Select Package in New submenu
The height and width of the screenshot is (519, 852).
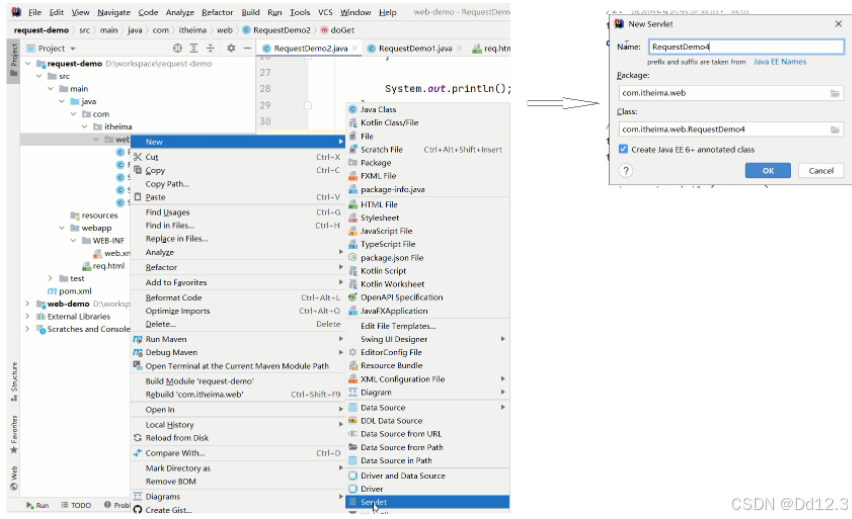click(x=428, y=162)
